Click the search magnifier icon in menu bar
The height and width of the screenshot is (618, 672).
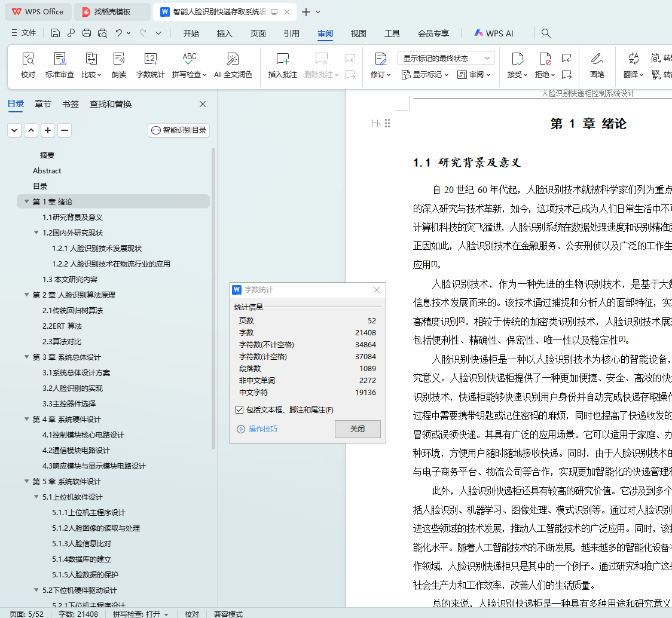(x=546, y=33)
